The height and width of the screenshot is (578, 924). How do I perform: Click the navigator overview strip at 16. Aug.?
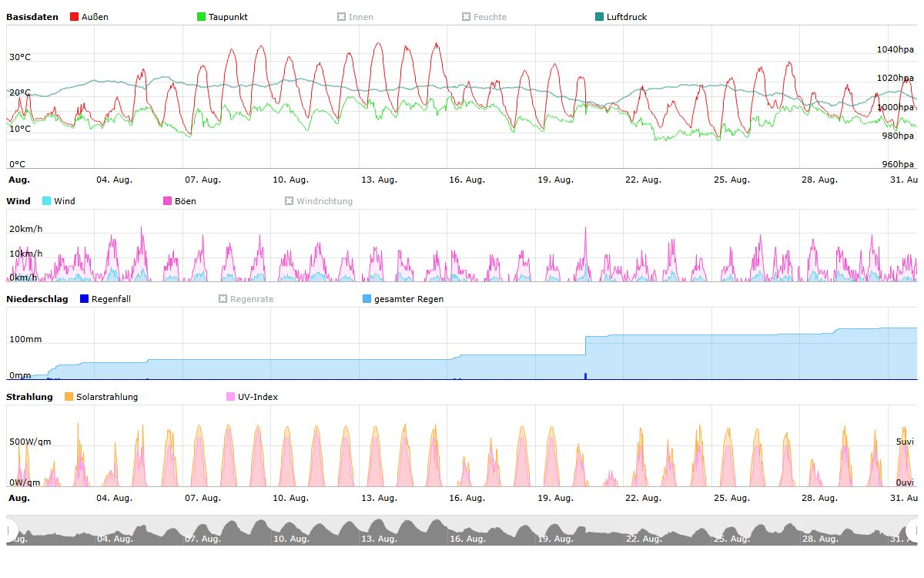(x=467, y=532)
